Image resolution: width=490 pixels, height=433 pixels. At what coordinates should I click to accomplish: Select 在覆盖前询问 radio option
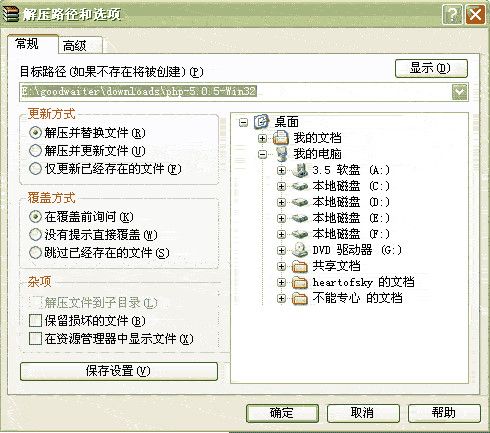[35, 217]
